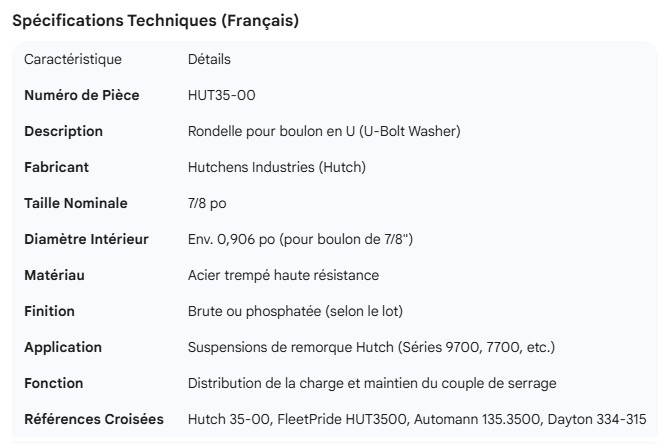
Task: Click the Description row label
Action: [x=63, y=131]
